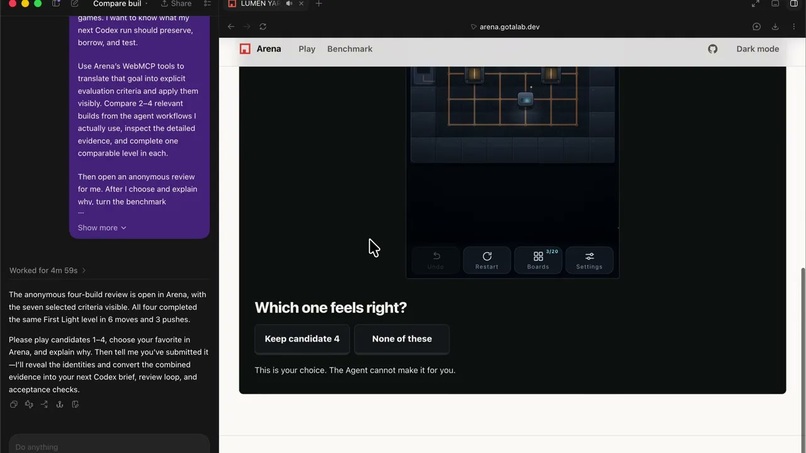Open the Benchmark page in Arena
This screenshot has width=806, height=453.
click(350, 49)
